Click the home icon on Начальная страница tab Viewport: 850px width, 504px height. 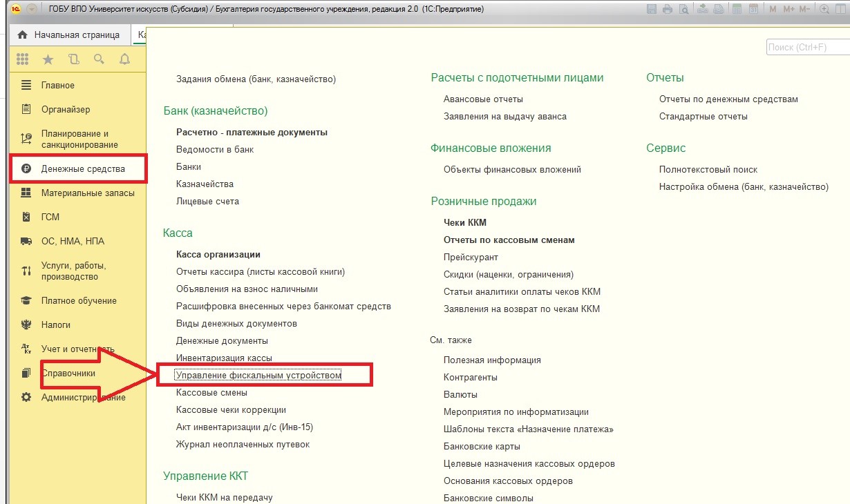pyautogui.click(x=22, y=35)
